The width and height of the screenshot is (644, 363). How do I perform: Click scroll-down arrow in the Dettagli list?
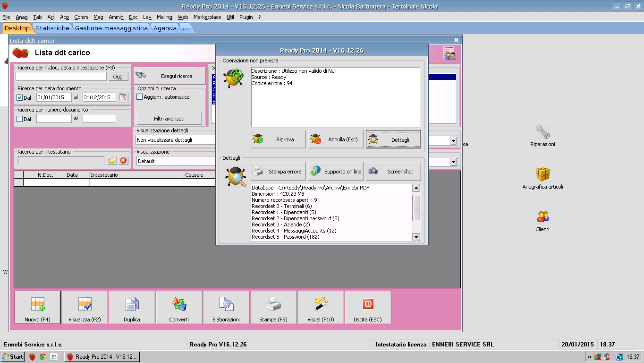416,237
